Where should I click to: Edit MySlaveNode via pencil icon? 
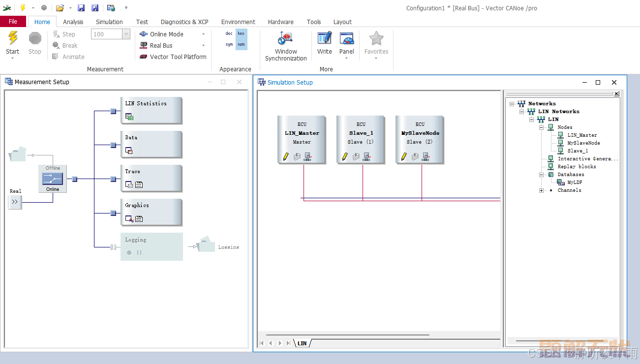point(404,156)
